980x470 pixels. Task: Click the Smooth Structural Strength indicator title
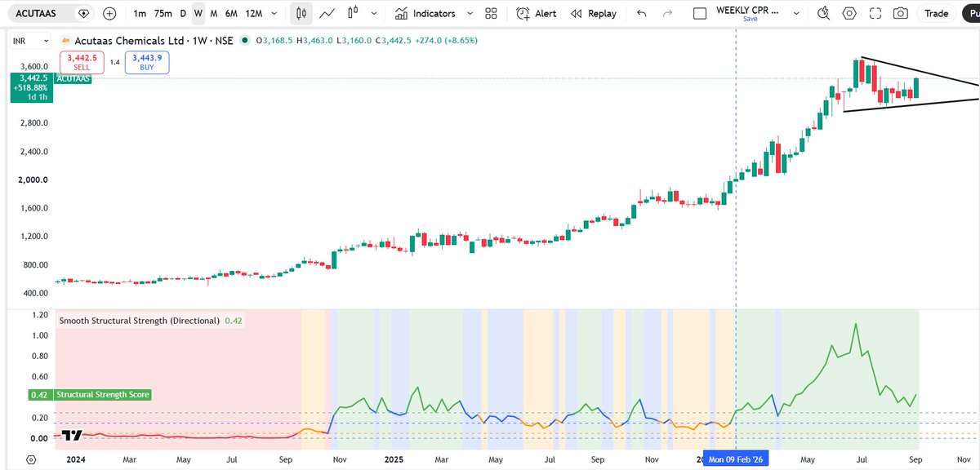pyautogui.click(x=139, y=321)
